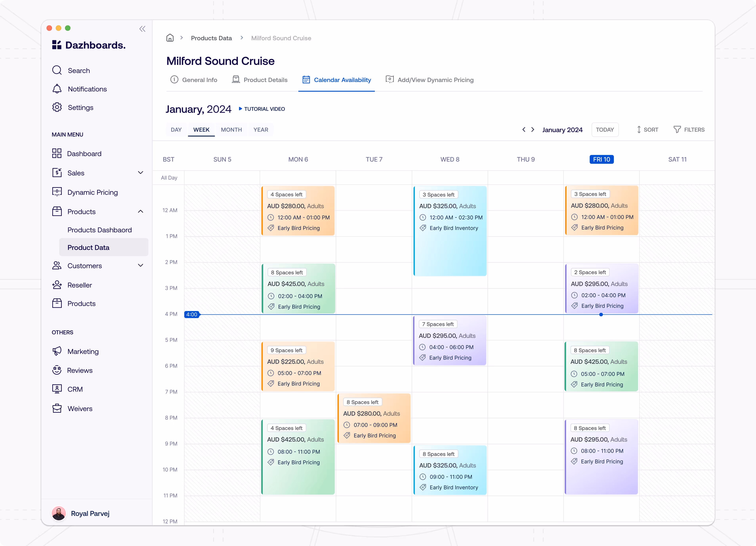Viewport: 756px width, 546px height.
Task: Open the Reseller sidebar icon
Action: [57, 285]
